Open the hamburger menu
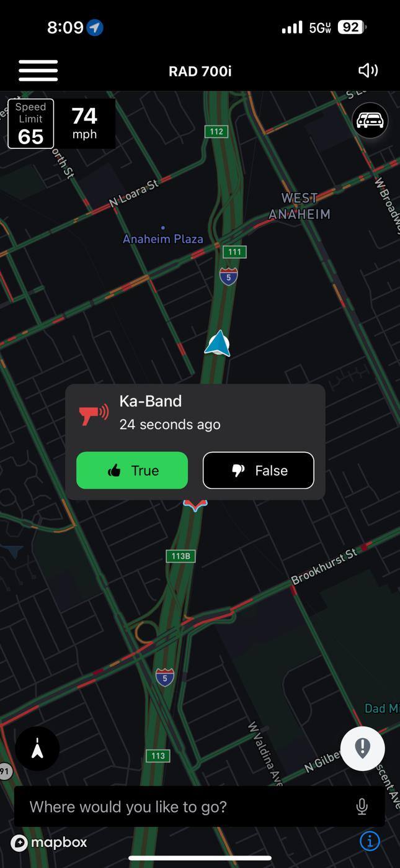The width and height of the screenshot is (400, 868). click(x=38, y=70)
